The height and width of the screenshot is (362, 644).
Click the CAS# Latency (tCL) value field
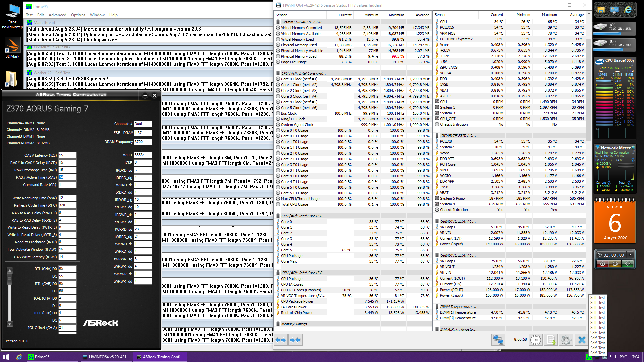pyautogui.click(x=67, y=155)
